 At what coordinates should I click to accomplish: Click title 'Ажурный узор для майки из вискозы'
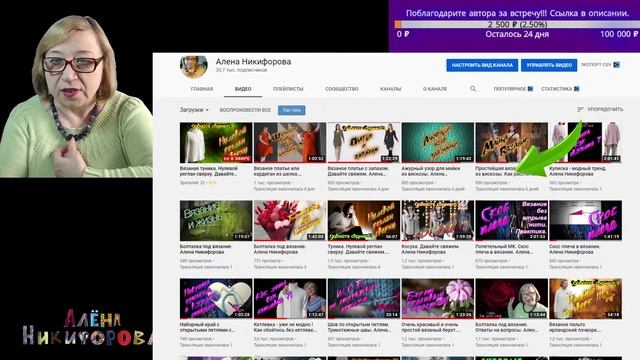coord(431,171)
